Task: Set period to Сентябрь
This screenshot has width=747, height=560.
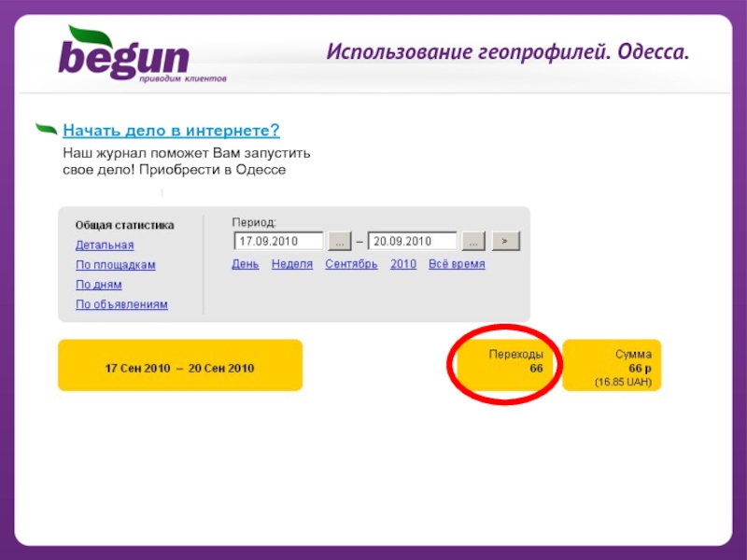Action: [x=351, y=264]
